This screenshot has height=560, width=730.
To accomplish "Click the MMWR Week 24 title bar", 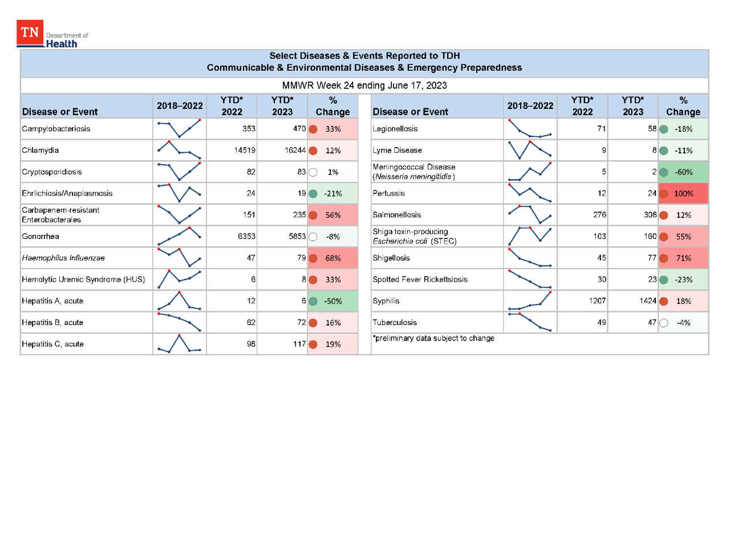I will pos(364,86).
